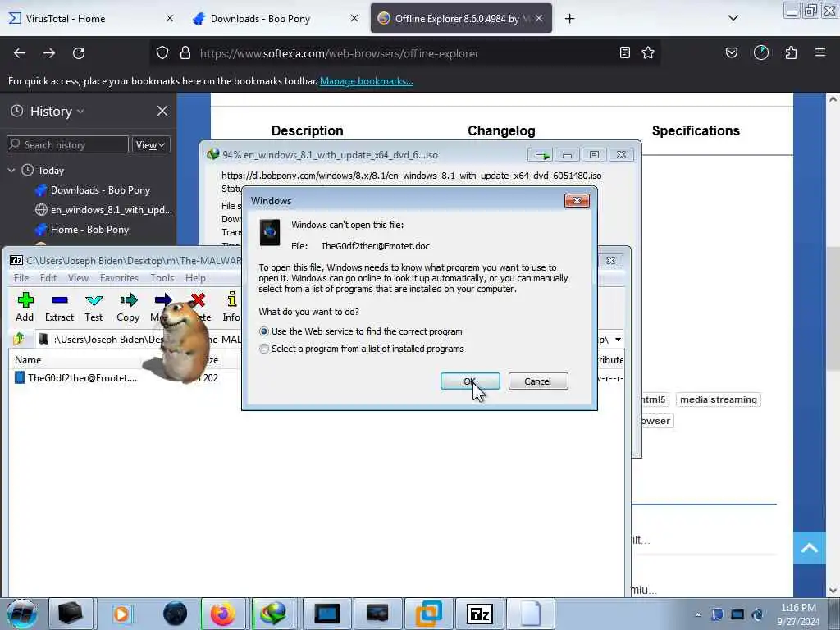Screen dimensions: 840x630
Task: Click the list all tabs chevron
Action: pyautogui.click(x=733, y=18)
